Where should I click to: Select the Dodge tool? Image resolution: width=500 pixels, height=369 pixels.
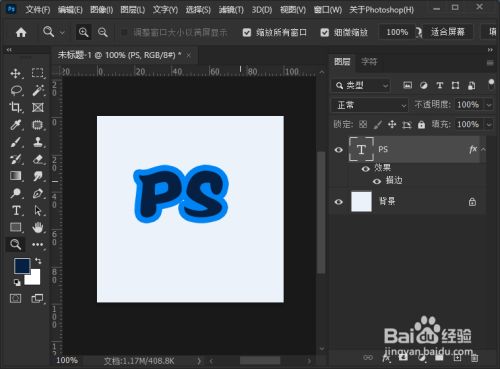tap(15, 193)
